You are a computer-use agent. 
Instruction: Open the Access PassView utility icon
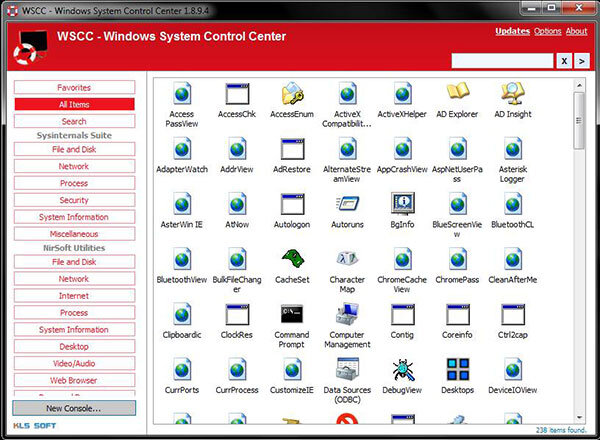(182, 93)
